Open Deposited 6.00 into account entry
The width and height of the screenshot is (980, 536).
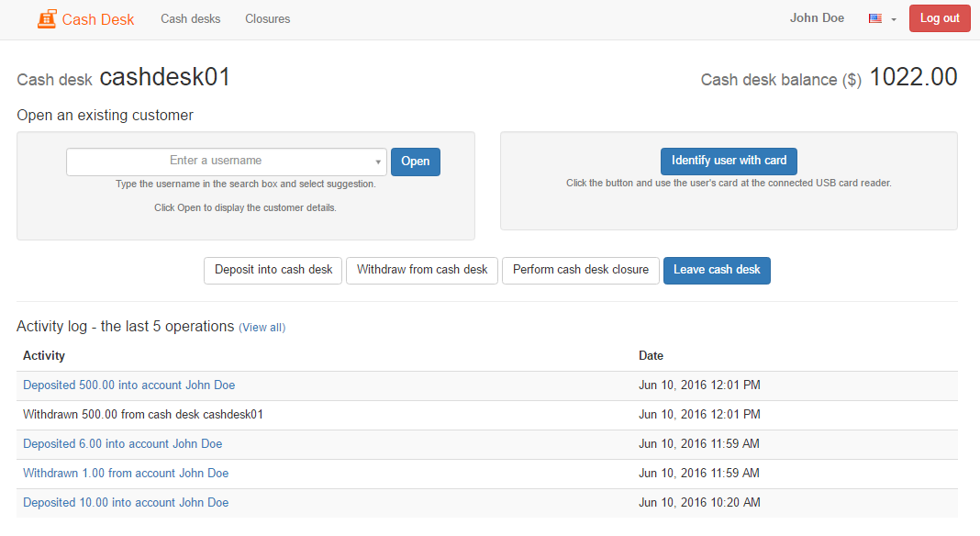122,444
